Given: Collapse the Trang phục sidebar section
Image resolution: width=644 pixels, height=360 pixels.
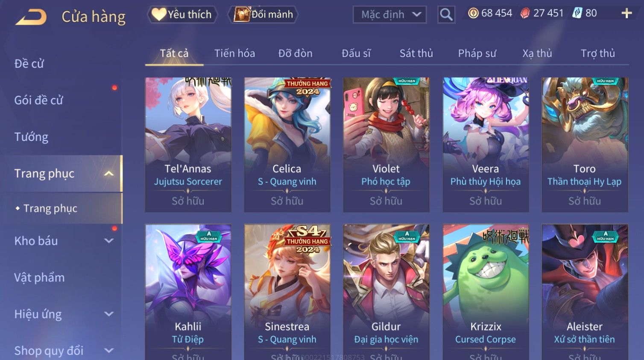Looking at the screenshot, I should coord(109,173).
